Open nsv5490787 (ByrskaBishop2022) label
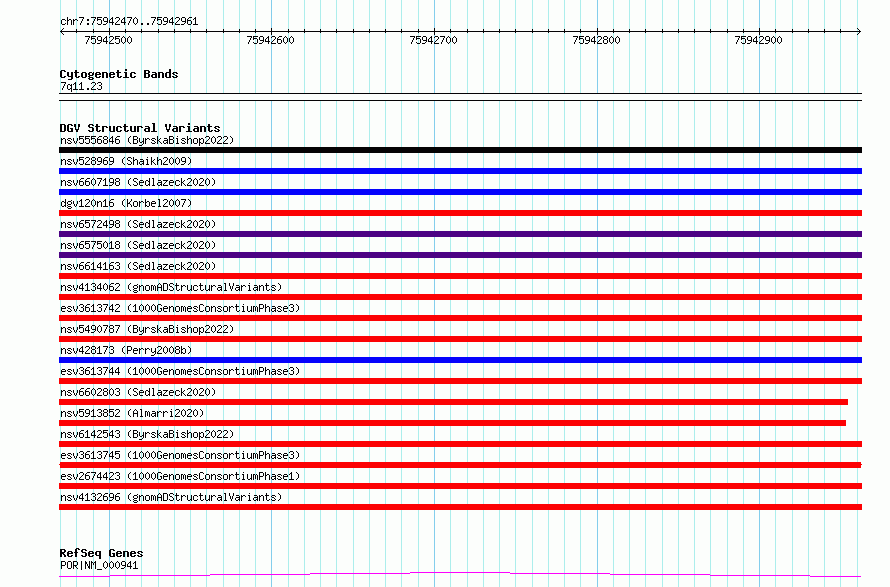 click(x=147, y=329)
